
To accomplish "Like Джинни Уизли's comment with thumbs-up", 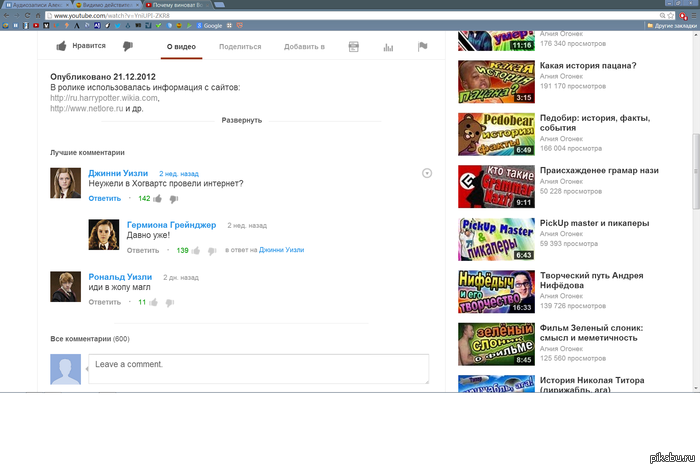I will pos(158,199).
